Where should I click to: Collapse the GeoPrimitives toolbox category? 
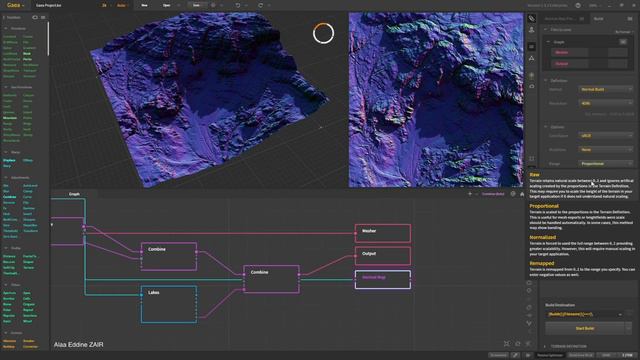point(6,87)
